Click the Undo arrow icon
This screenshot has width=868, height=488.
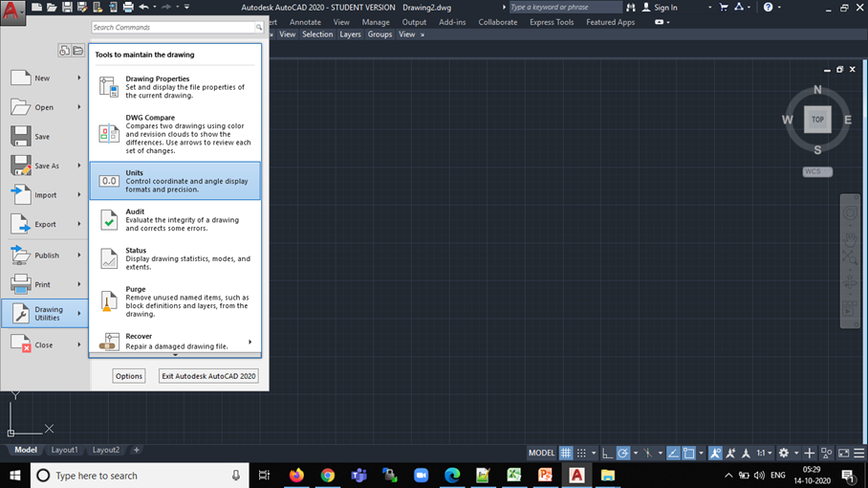coord(144,8)
